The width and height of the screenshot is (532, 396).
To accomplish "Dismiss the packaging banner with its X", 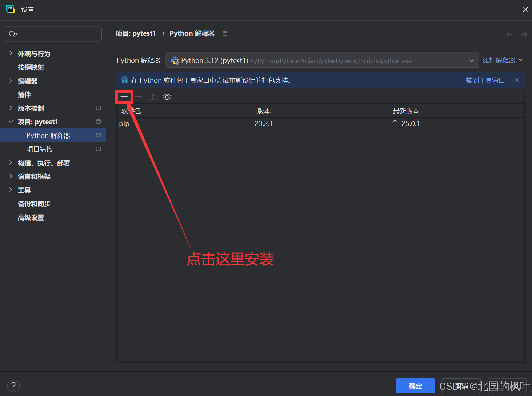I will (517, 80).
